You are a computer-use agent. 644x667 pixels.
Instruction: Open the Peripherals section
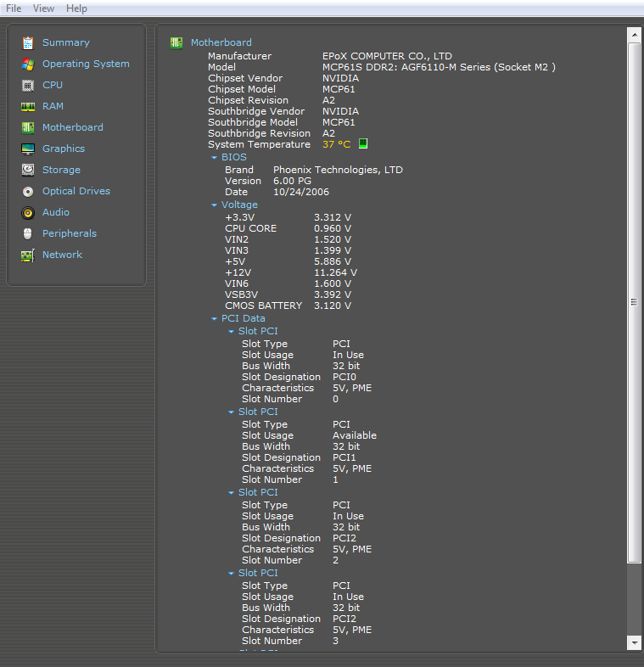[70, 233]
